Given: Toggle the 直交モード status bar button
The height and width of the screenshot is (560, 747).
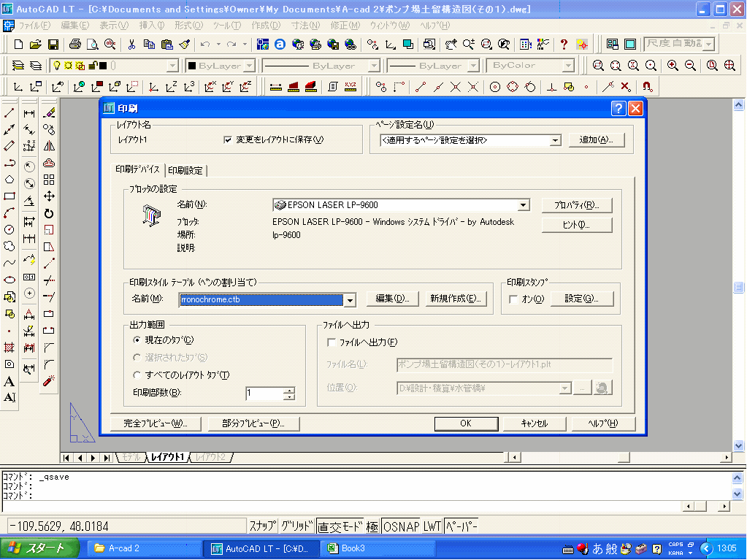Looking at the screenshot, I should [x=340, y=526].
